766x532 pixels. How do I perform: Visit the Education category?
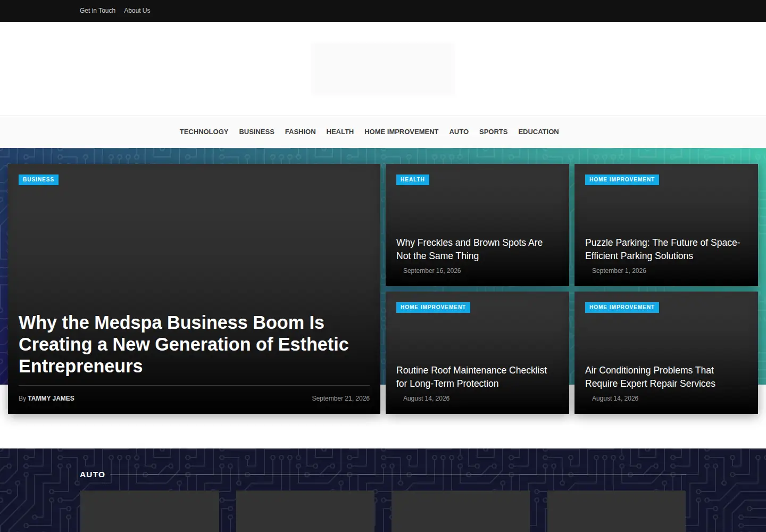coord(538,132)
